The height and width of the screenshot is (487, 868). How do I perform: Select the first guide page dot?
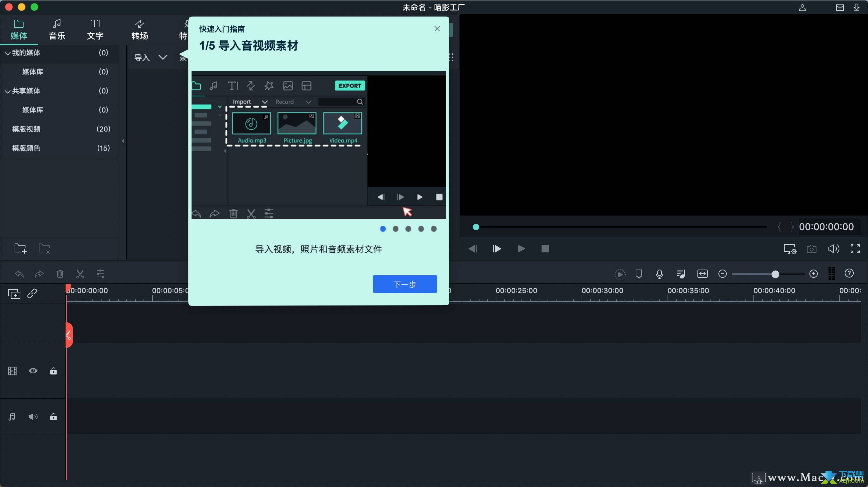[x=383, y=229]
